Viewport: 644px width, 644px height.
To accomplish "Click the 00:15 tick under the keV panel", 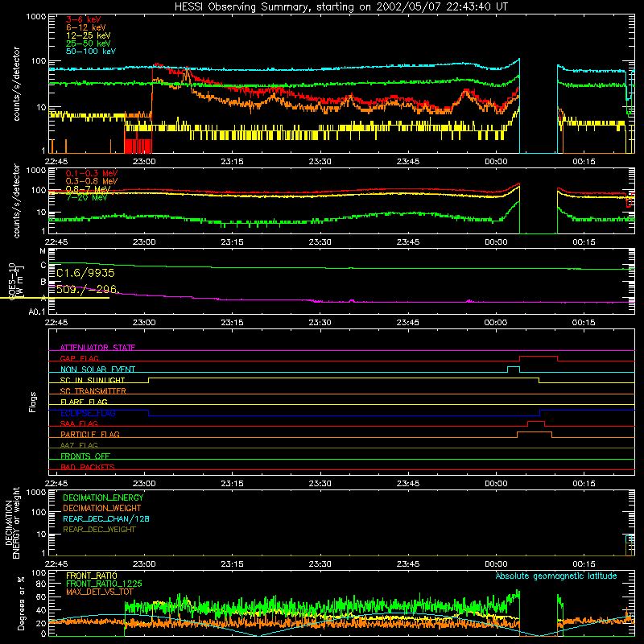I will click(x=584, y=162).
